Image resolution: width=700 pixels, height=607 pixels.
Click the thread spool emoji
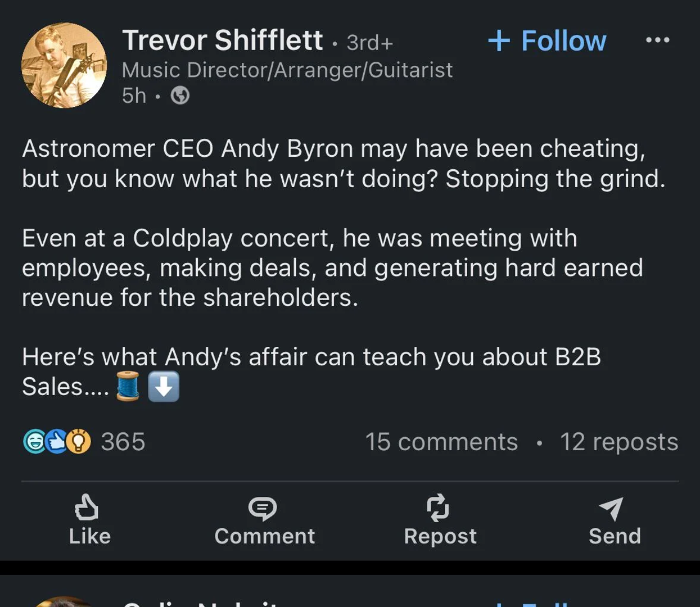point(128,387)
